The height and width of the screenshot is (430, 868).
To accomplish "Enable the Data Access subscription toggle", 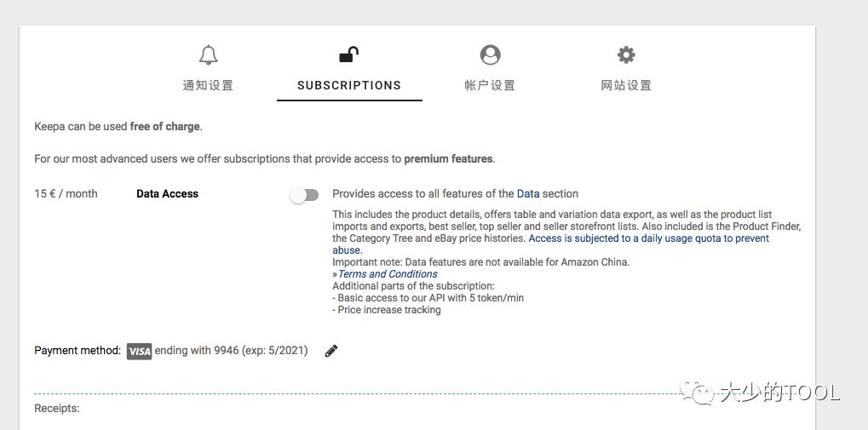I will click(304, 195).
